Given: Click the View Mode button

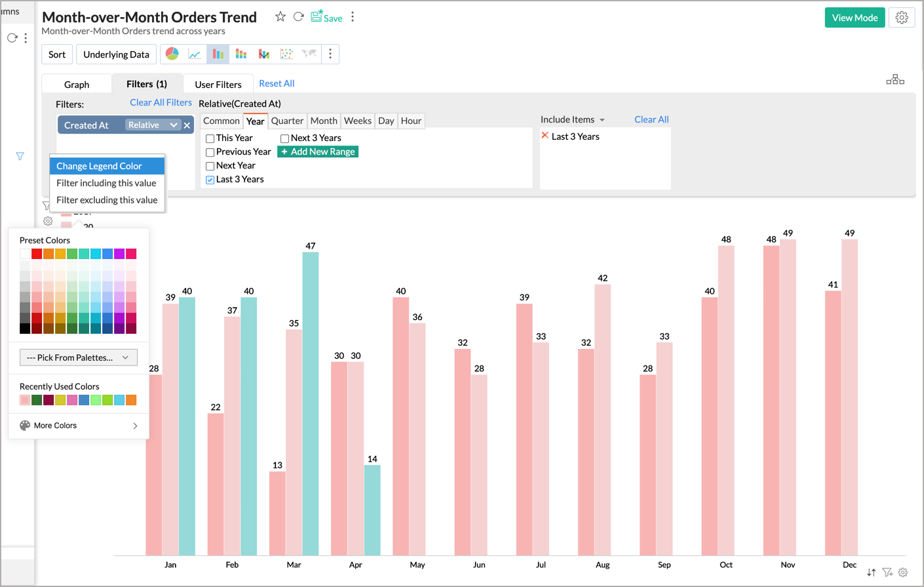Looking at the screenshot, I should click(855, 18).
